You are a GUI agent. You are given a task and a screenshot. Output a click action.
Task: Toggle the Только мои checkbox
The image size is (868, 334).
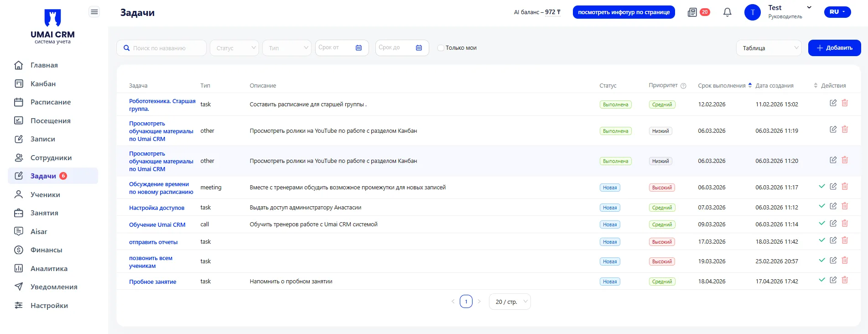(x=441, y=48)
